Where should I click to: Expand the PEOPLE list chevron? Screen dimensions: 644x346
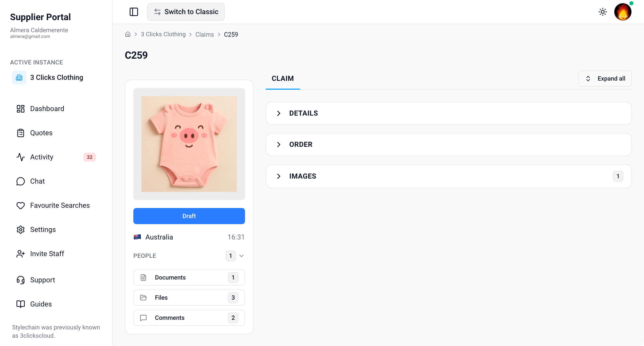[x=242, y=256]
